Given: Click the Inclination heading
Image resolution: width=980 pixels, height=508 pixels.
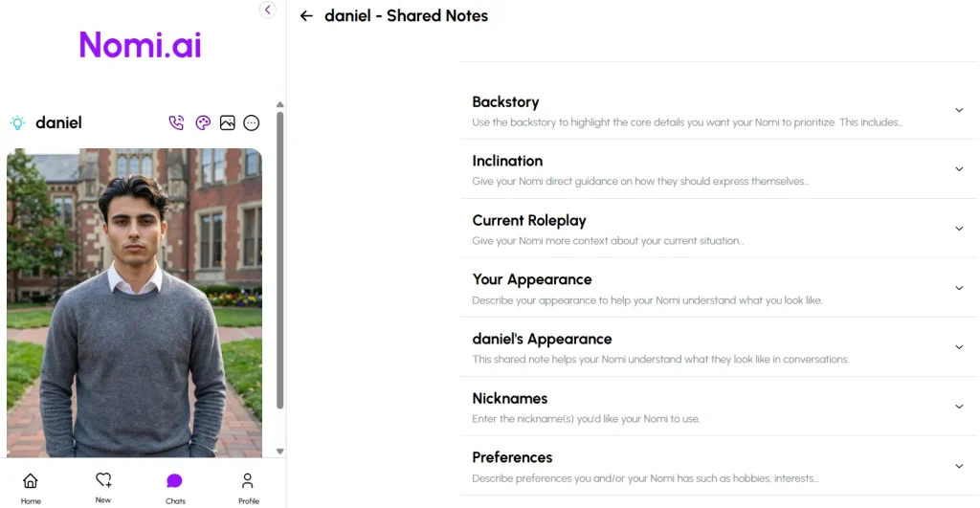Looking at the screenshot, I should click(x=507, y=162).
